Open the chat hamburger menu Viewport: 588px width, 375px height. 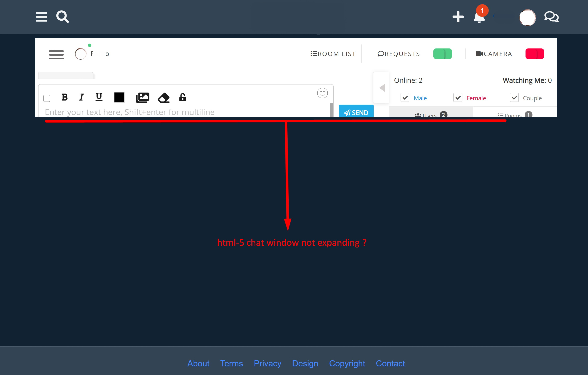[56, 55]
